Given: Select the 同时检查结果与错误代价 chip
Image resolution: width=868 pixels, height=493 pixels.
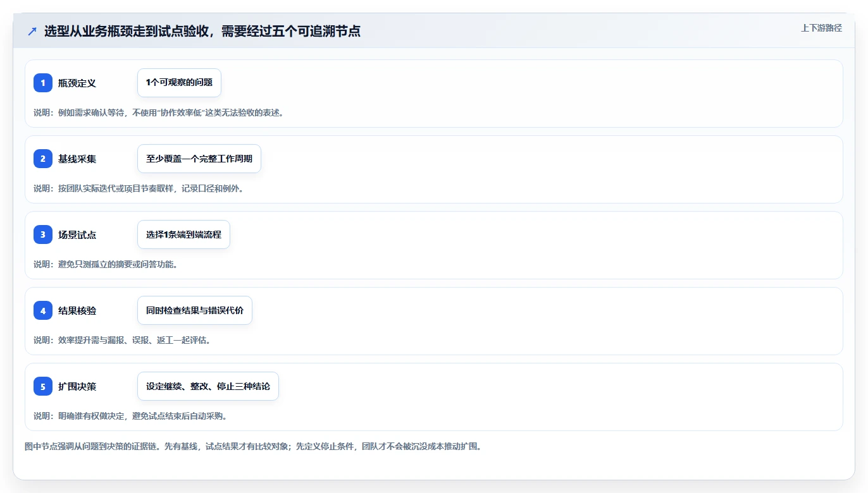Looking at the screenshot, I should 195,310.
